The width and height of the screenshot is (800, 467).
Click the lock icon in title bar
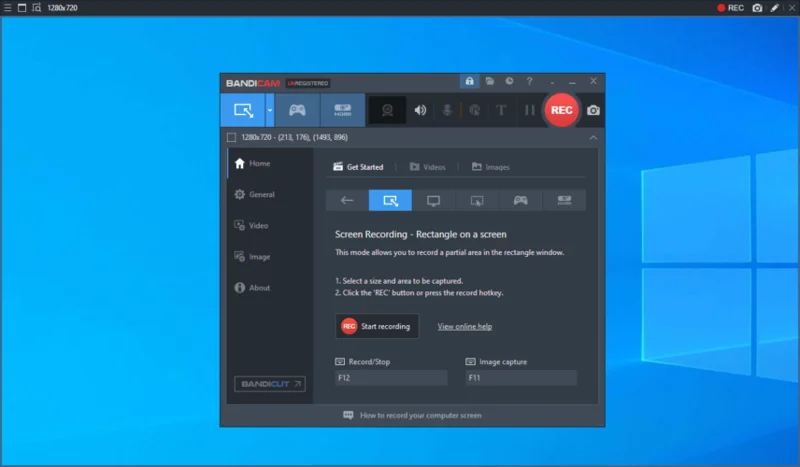(469, 81)
